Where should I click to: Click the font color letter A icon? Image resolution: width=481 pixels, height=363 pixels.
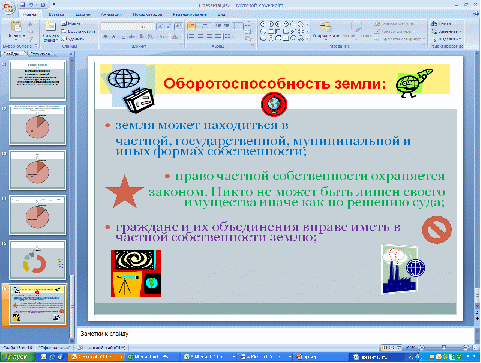click(x=176, y=36)
